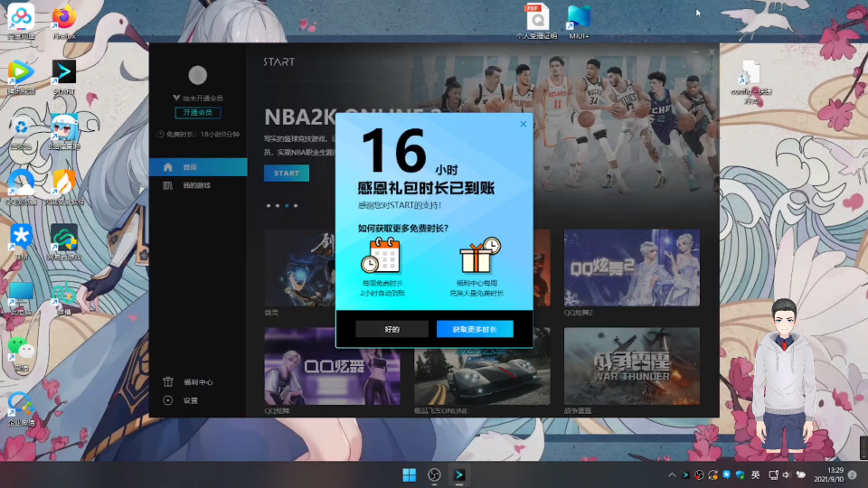This screenshot has height=488, width=868.
Task: Click the free time 18小时0分钟 text
Action: 198,134
